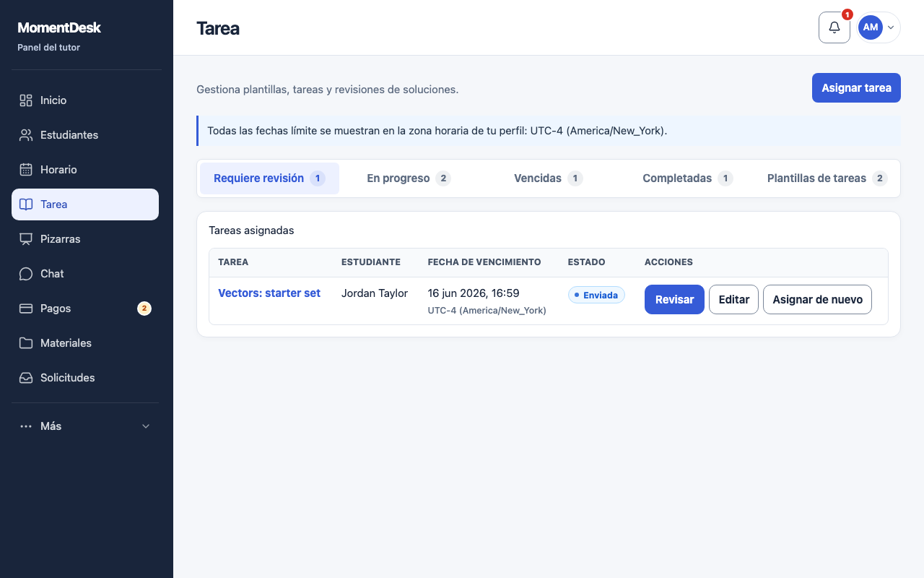Click the ESTADO column header
The image size is (924, 578).
point(587,262)
